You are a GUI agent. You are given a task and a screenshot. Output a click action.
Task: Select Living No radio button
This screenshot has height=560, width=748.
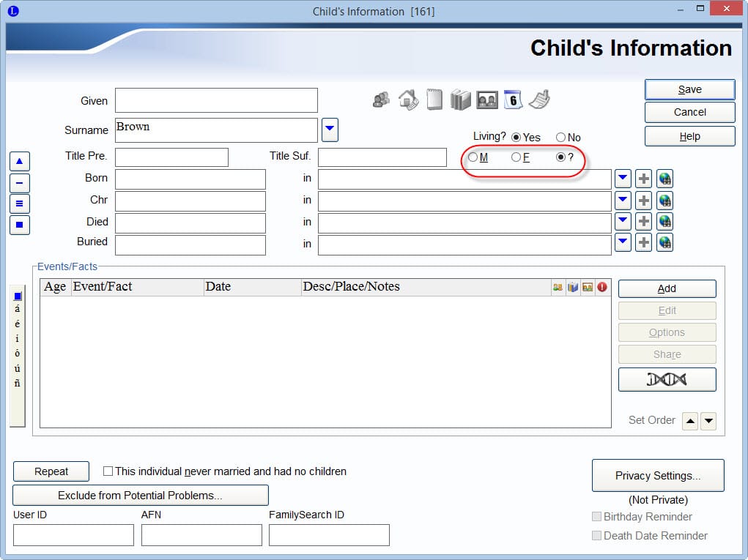pos(560,138)
